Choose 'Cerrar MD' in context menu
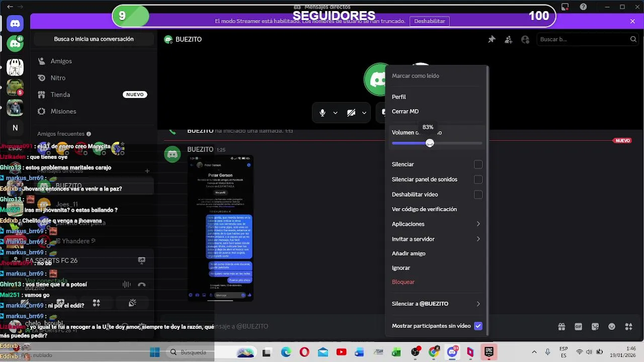 pos(405,112)
